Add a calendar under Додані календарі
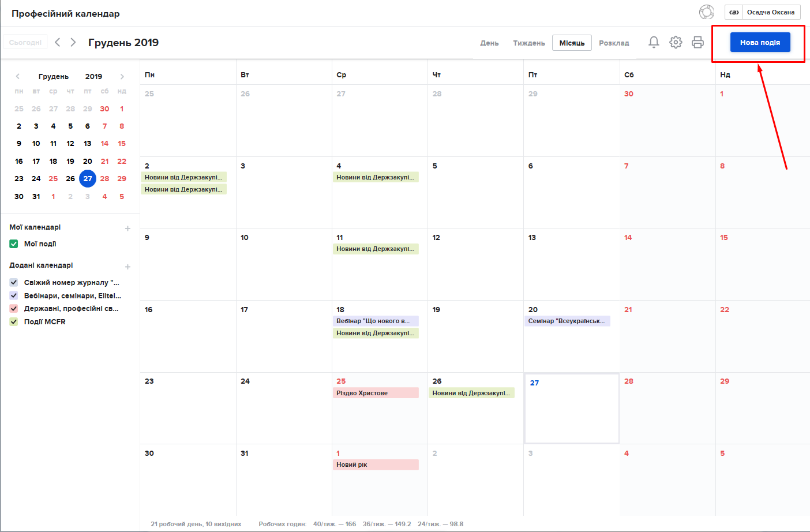Viewport: 810px width, 532px height. tap(127, 267)
